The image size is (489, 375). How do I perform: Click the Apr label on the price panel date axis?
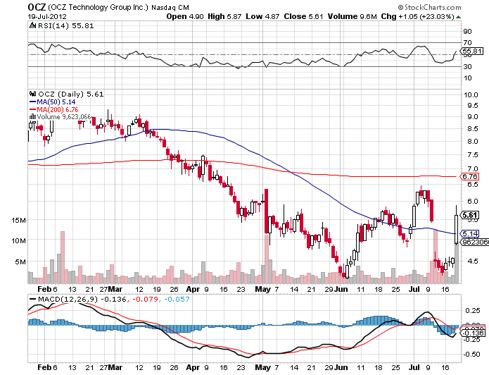(x=193, y=289)
